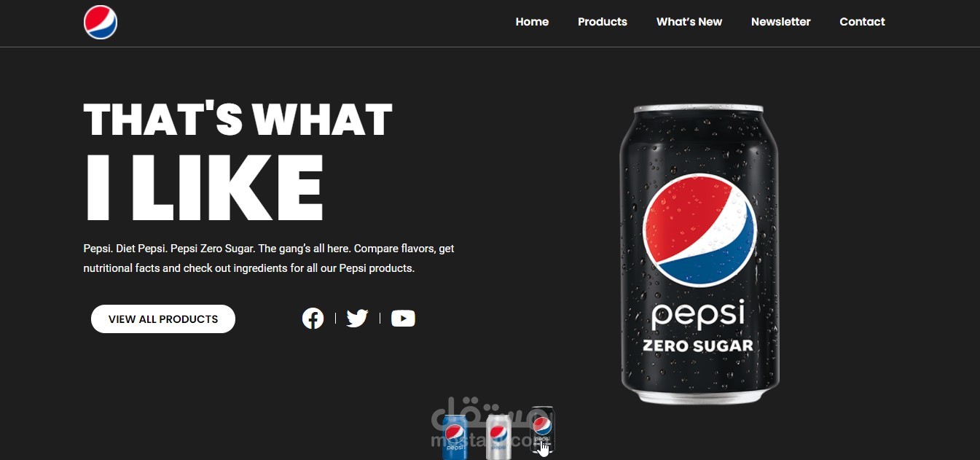The height and width of the screenshot is (460, 980).
Task: Open the Products menu item
Action: pos(603,22)
